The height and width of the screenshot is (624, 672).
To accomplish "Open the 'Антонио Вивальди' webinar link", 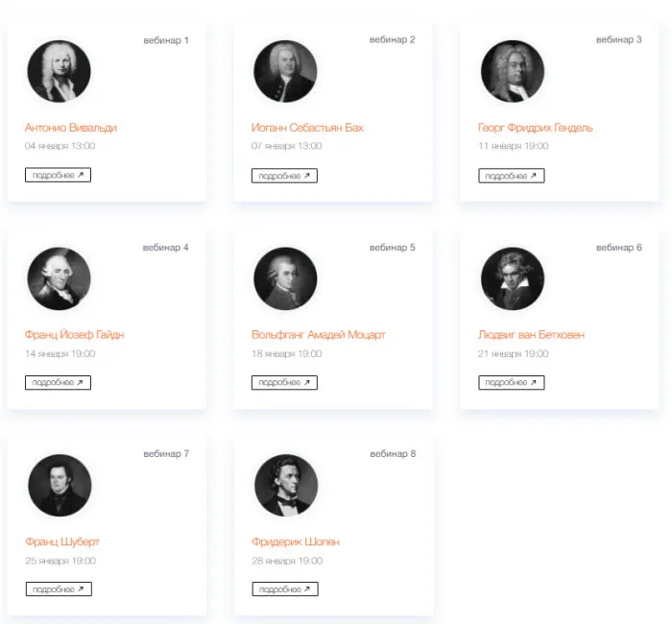I will (71, 128).
